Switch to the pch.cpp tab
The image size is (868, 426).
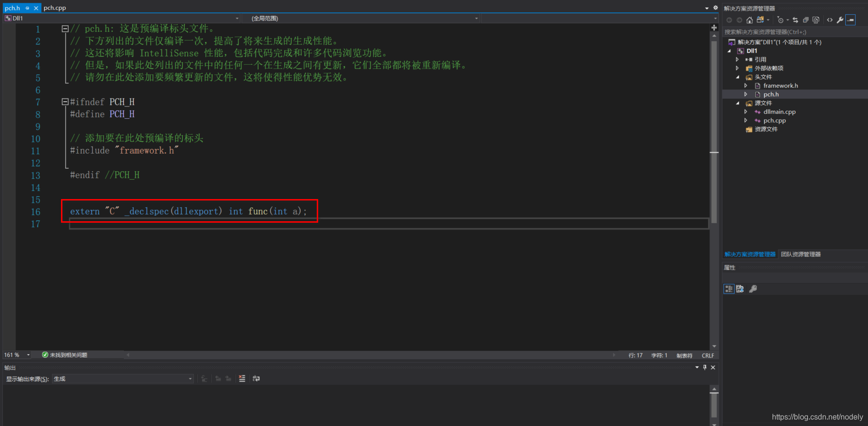55,8
